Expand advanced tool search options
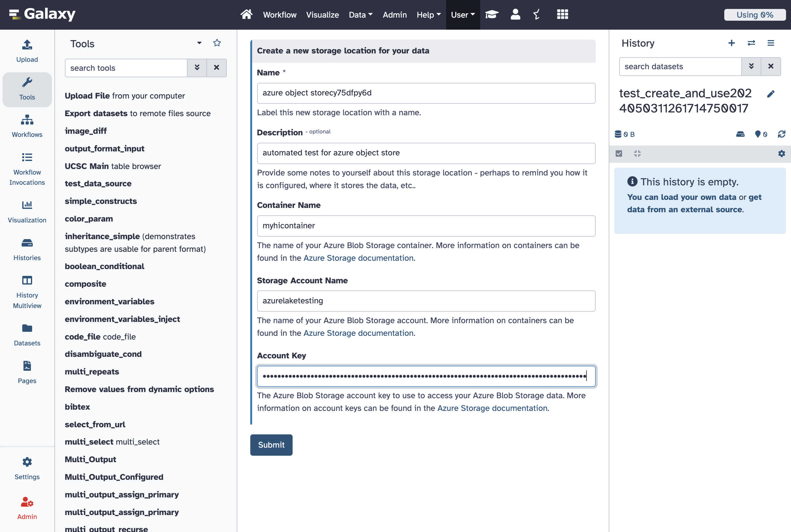This screenshot has width=791, height=532. point(197,68)
